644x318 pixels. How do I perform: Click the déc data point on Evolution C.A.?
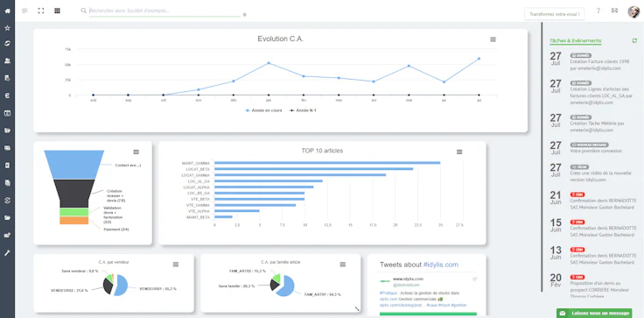234,81
